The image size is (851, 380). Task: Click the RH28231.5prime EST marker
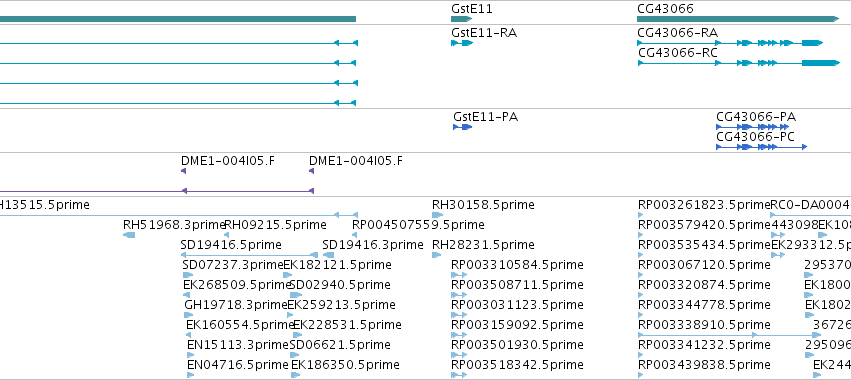click(x=436, y=255)
